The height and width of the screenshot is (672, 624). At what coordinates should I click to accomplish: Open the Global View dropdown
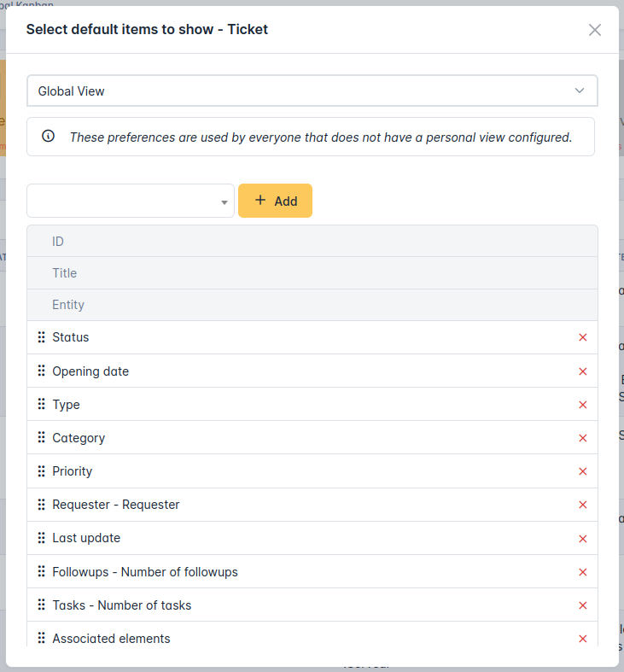coord(312,91)
